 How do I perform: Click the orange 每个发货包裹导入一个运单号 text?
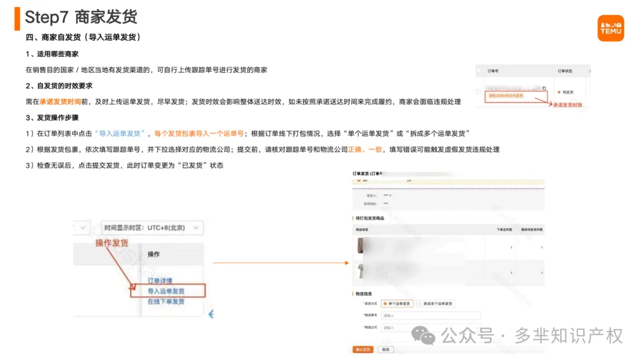(199, 134)
